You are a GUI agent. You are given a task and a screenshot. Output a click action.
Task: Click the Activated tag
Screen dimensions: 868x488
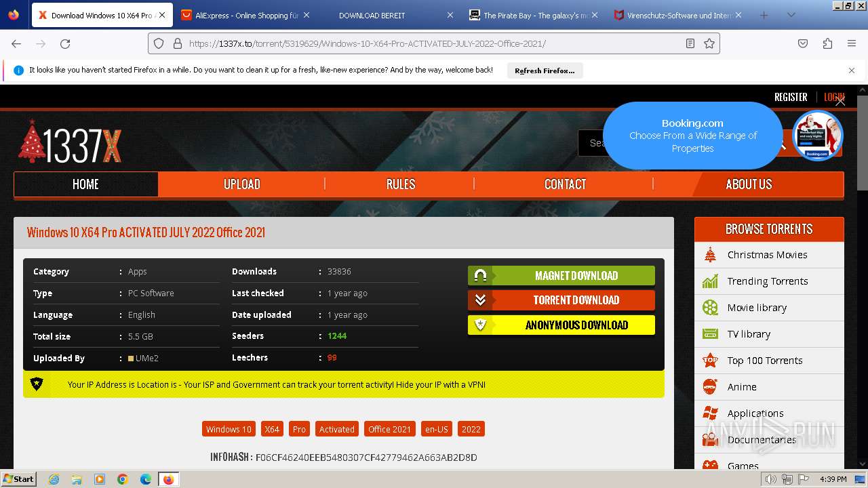(337, 429)
